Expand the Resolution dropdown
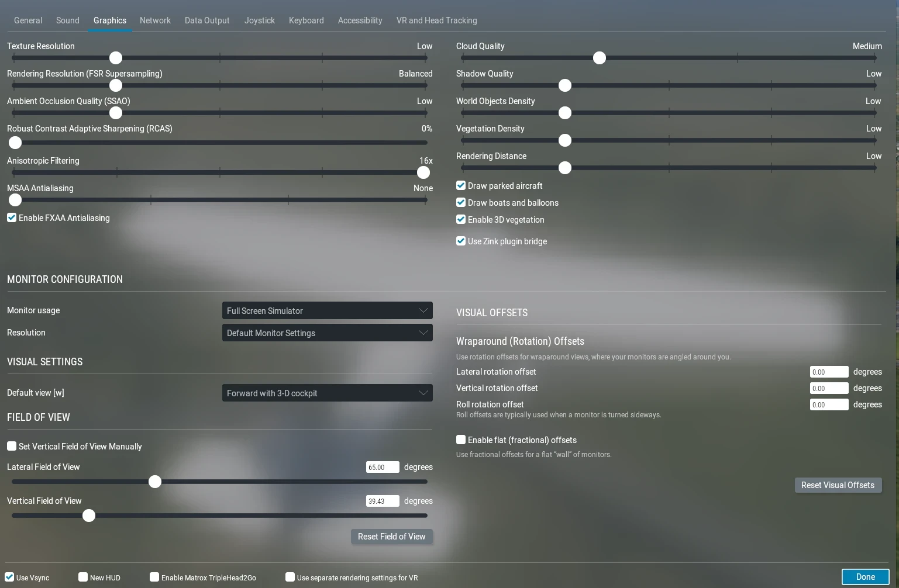 (328, 333)
